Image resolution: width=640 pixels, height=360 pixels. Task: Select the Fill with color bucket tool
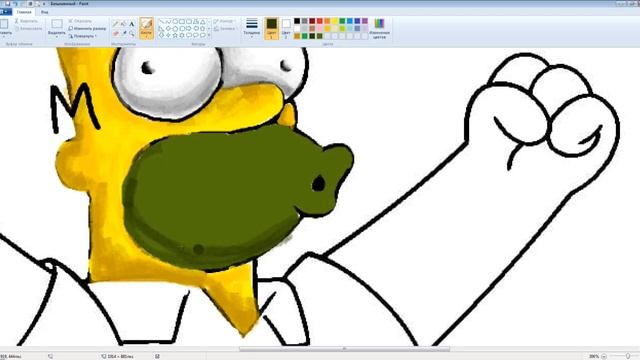[x=124, y=24]
